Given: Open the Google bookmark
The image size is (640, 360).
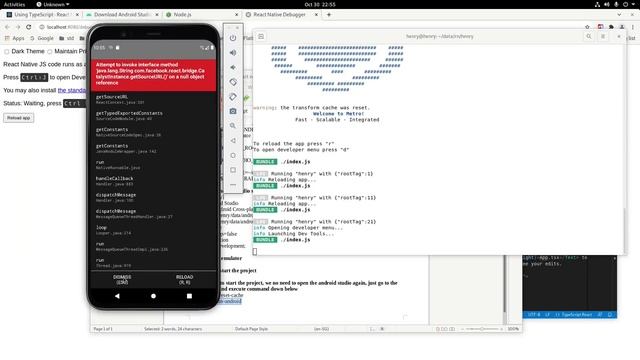Looking at the screenshot, I should point(42,38).
